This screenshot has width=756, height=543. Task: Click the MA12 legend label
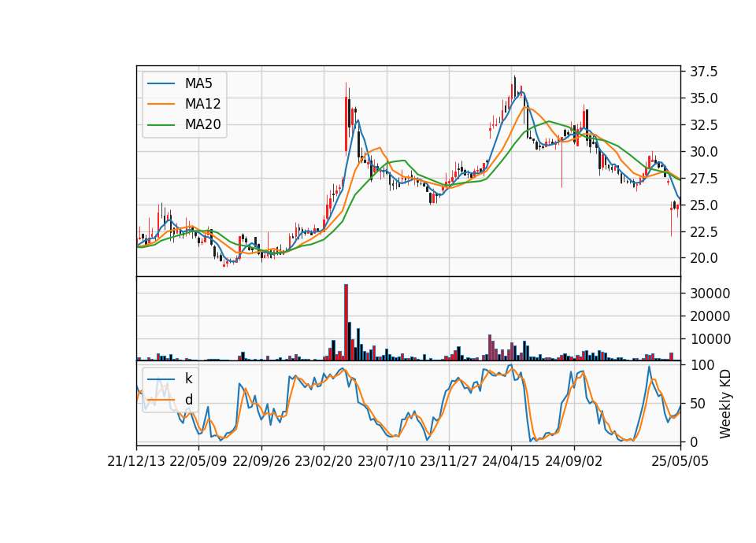[202, 104]
